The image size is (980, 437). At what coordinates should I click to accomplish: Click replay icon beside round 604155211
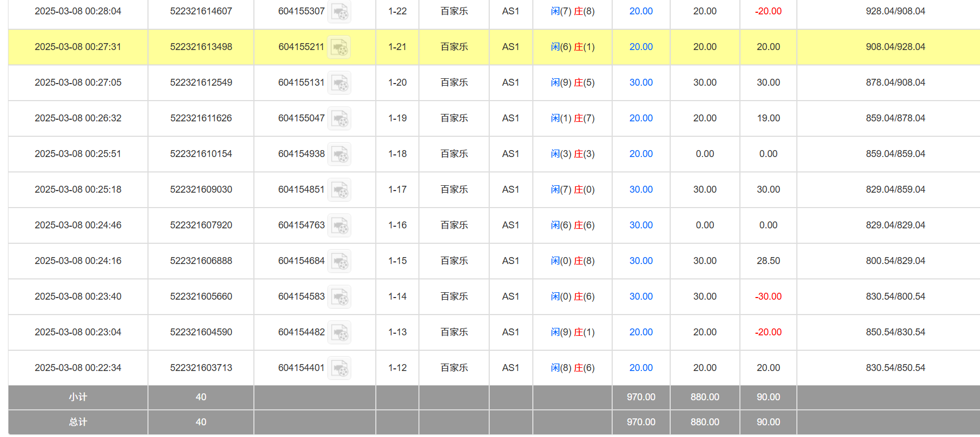point(339,47)
